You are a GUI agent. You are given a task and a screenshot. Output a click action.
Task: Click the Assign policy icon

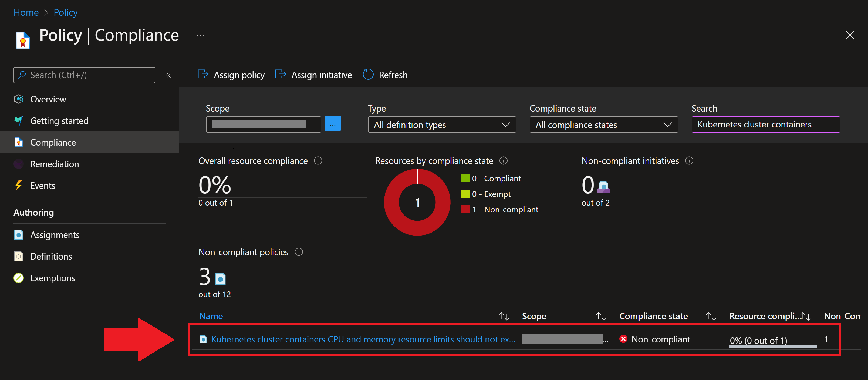coord(203,74)
